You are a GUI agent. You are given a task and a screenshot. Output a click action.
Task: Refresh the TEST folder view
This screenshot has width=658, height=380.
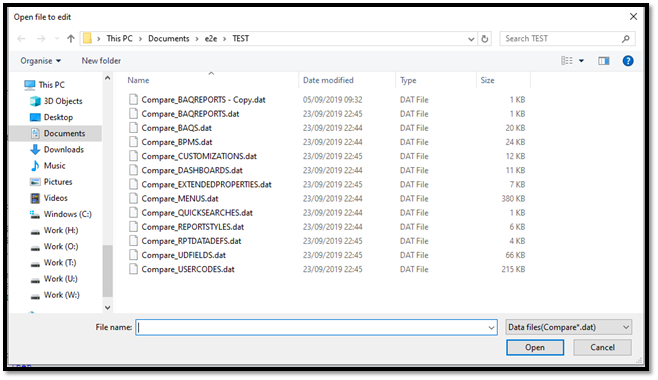[485, 39]
